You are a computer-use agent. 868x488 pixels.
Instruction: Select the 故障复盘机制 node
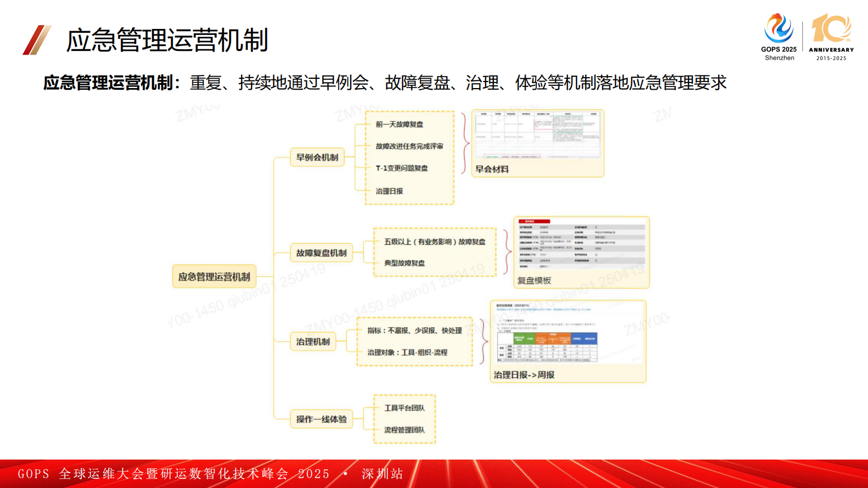[x=321, y=253]
